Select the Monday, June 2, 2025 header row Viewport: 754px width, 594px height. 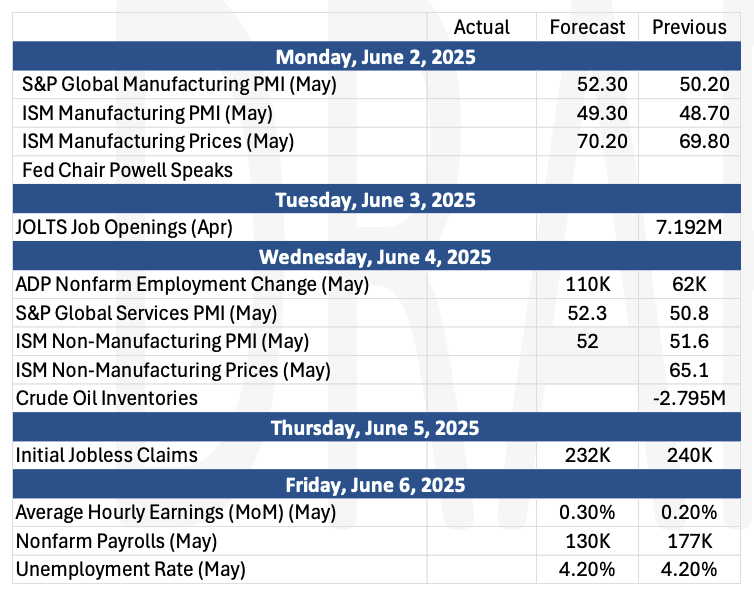(x=377, y=57)
